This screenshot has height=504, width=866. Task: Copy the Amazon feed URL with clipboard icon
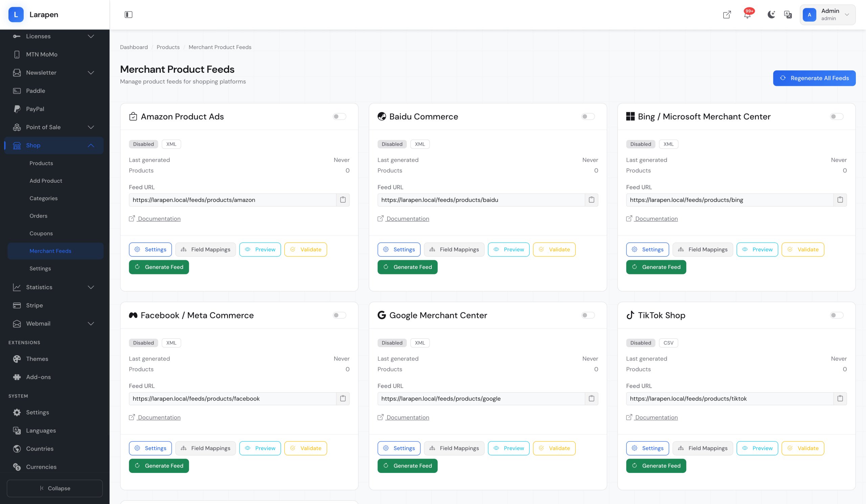click(343, 200)
